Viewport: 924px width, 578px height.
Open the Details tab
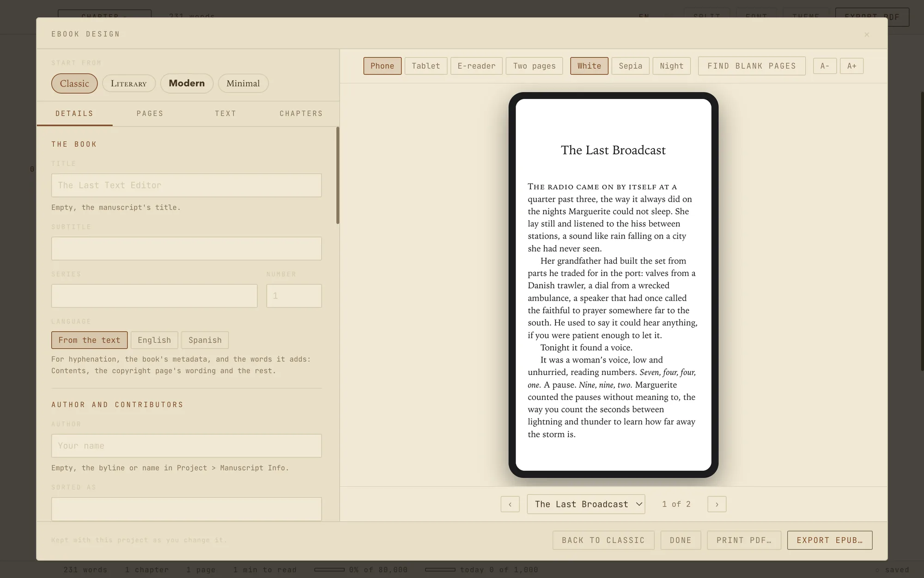74,114
